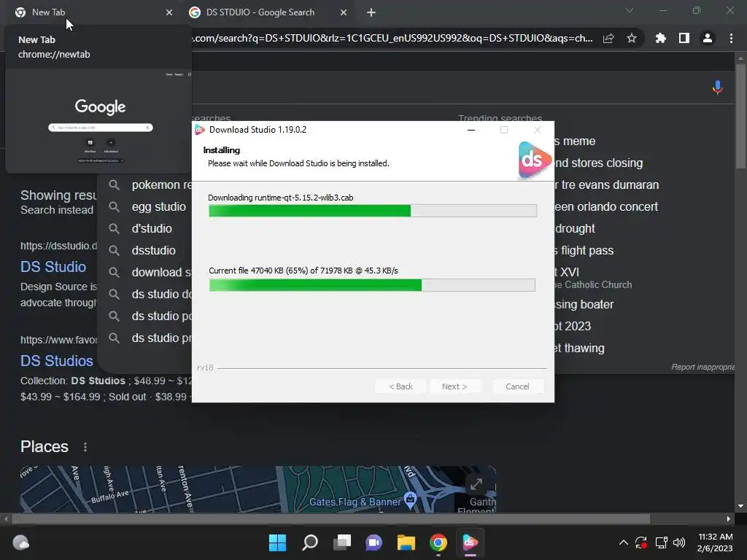
Task: Click search icon beside 'dsstudio'
Action: click(114, 251)
